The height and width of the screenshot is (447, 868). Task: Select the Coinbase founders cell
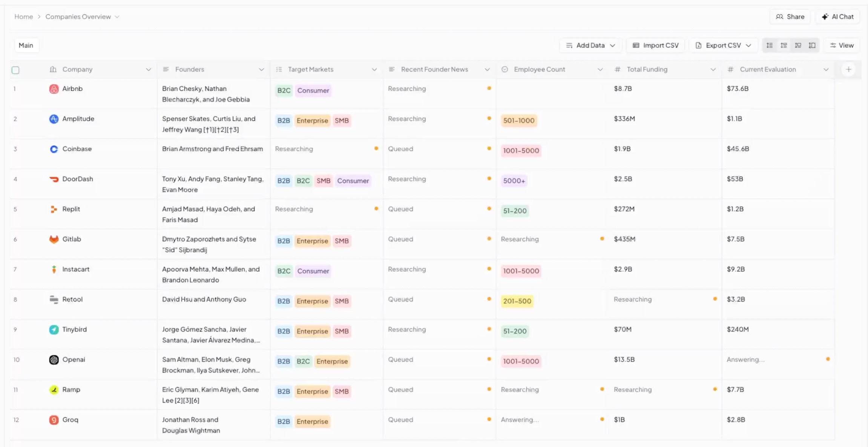click(213, 154)
